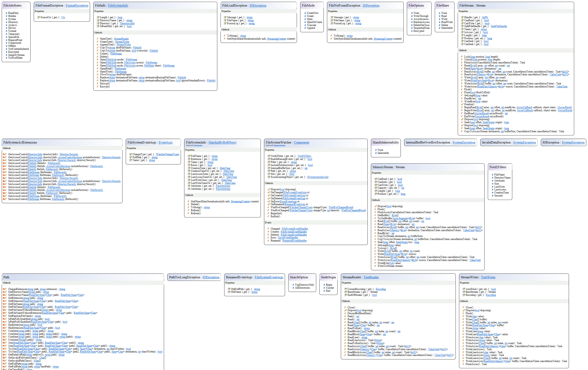Screen dimensions: 588x370
Task: Click the event icon next to Renamed
Action: [268, 241]
